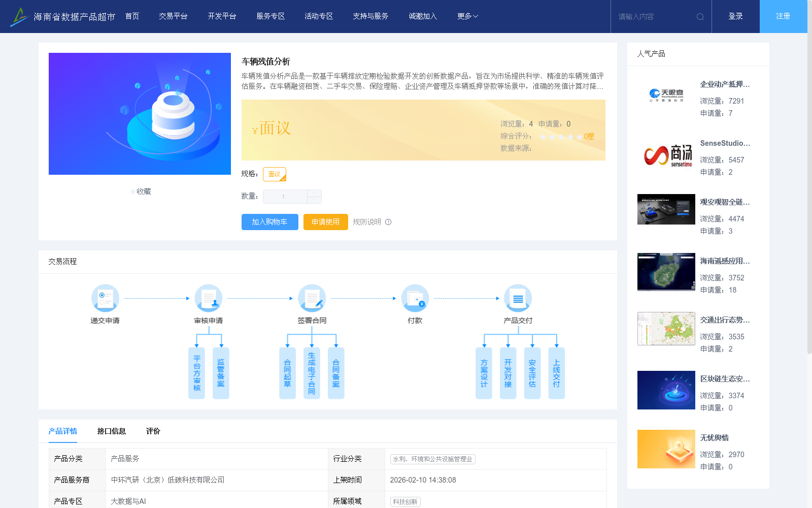Click the page vertical scrollbar
Screen dimensions: 812x508
tap(809, 178)
